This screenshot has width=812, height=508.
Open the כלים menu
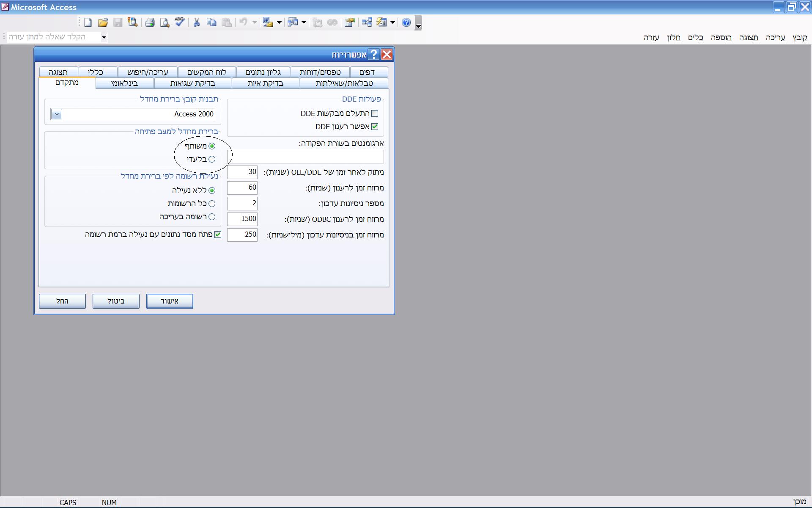pyautogui.click(x=696, y=38)
